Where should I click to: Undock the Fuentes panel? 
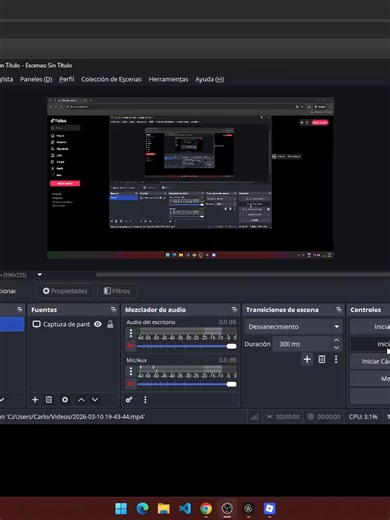(114, 310)
